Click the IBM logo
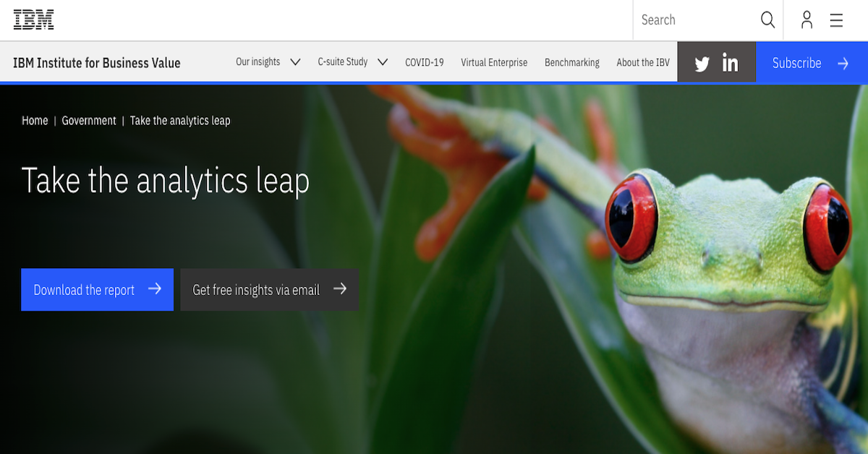The image size is (868, 454). [33, 20]
